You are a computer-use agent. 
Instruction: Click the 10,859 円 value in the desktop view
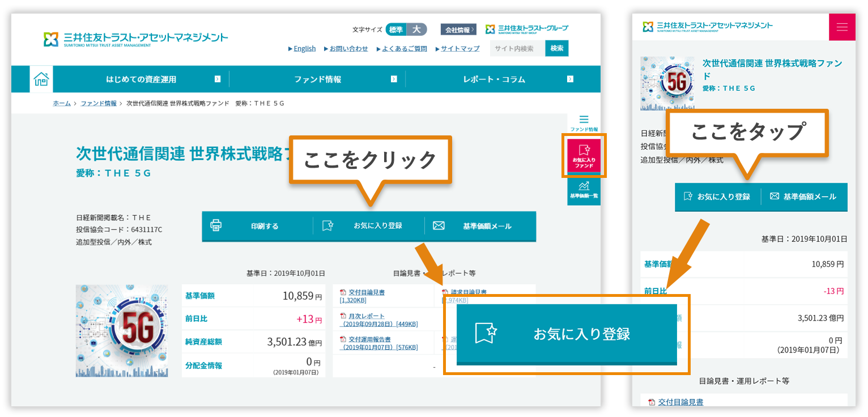tap(302, 296)
